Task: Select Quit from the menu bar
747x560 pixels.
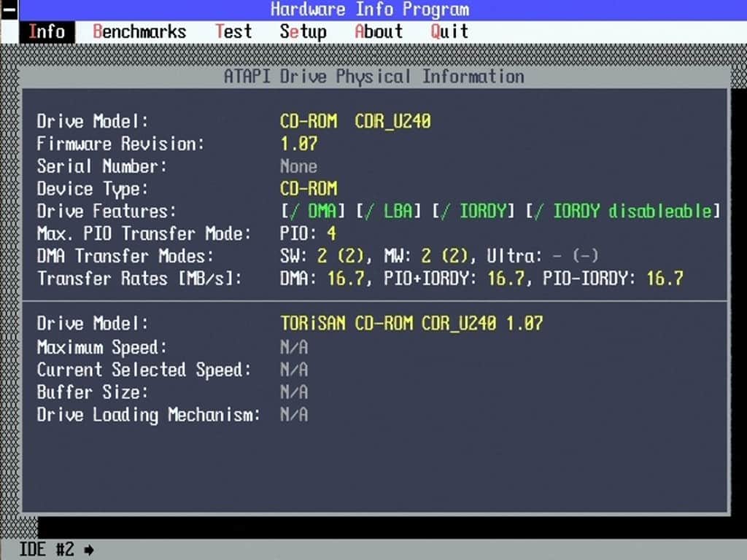Action: click(449, 32)
